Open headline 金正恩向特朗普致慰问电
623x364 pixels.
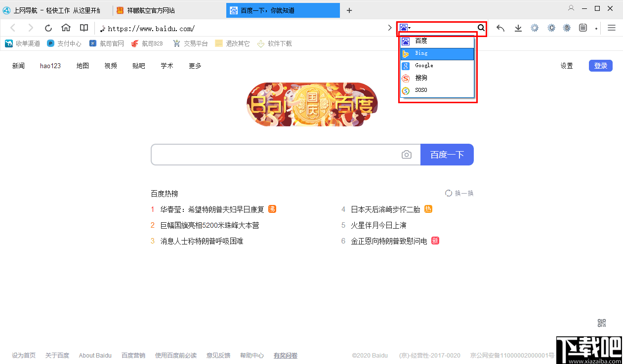pyautogui.click(x=389, y=241)
